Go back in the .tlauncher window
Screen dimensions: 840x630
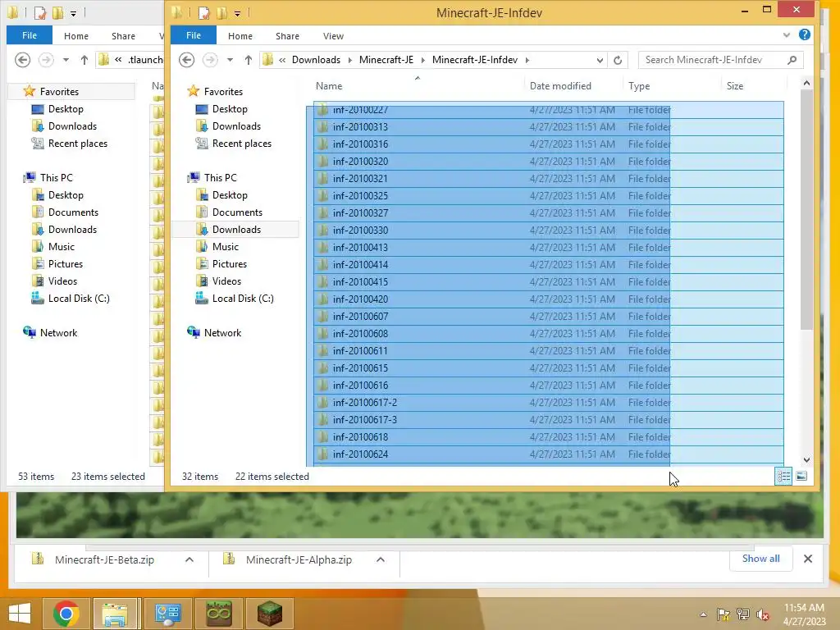click(22, 59)
